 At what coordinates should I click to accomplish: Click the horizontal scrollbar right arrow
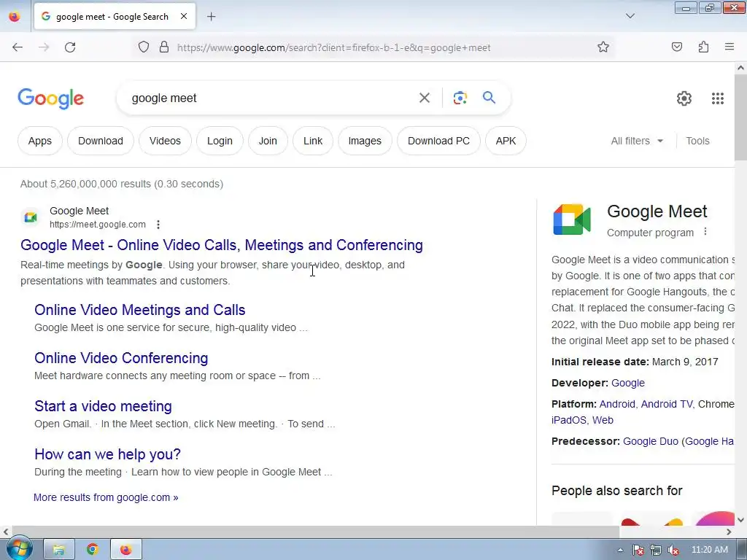point(729,532)
